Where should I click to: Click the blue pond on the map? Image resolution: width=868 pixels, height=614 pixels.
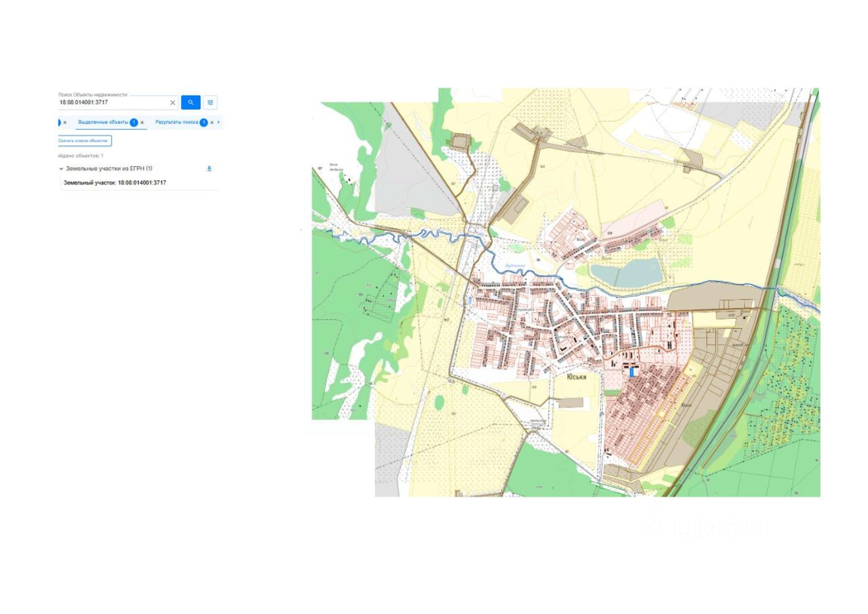627,273
